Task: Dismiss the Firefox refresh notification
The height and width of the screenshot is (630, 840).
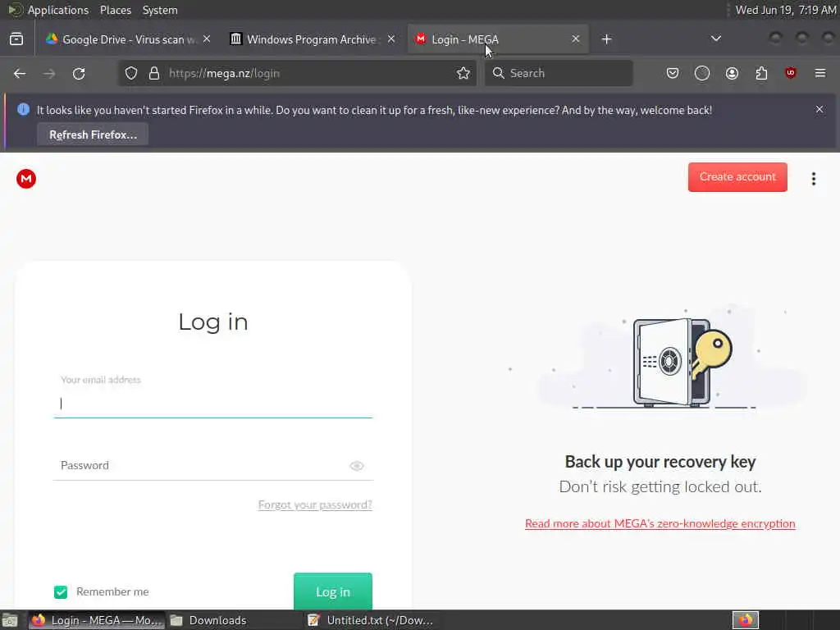Action: (x=819, y=109)
